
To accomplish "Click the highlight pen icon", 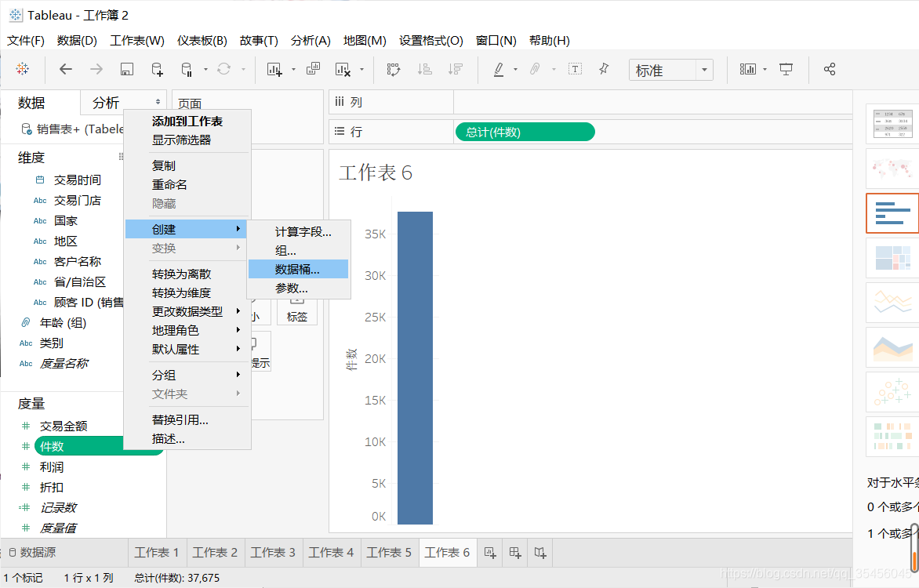I will [498, 69].
